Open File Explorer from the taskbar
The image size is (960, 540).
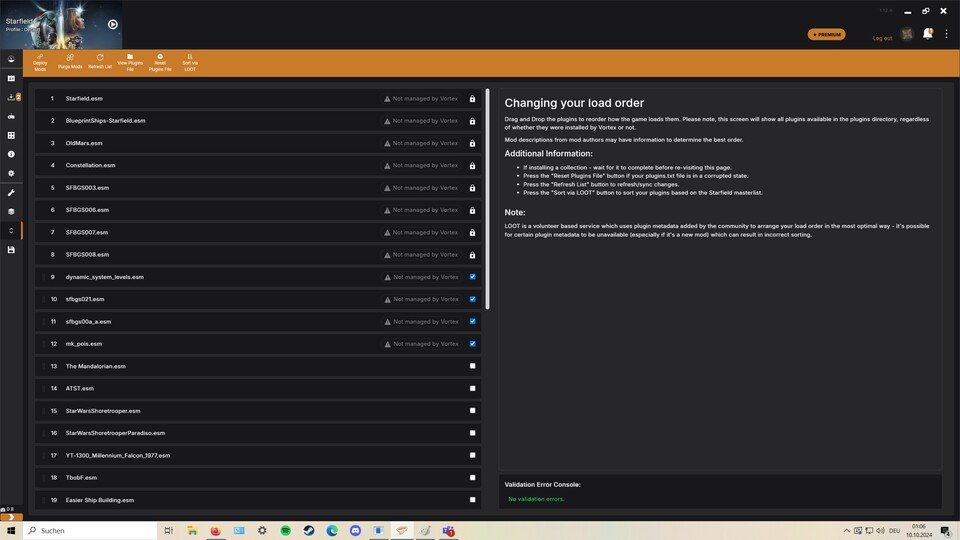tap(192, 531)
